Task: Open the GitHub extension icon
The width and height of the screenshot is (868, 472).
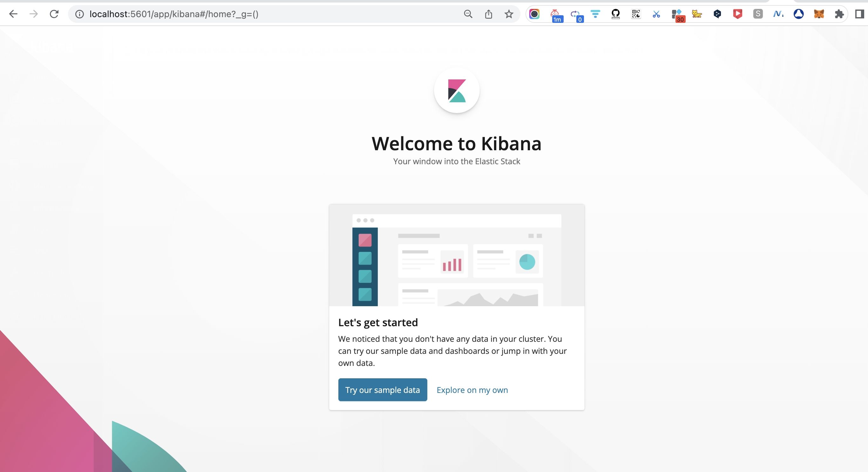Action: [x=615, y=14]
